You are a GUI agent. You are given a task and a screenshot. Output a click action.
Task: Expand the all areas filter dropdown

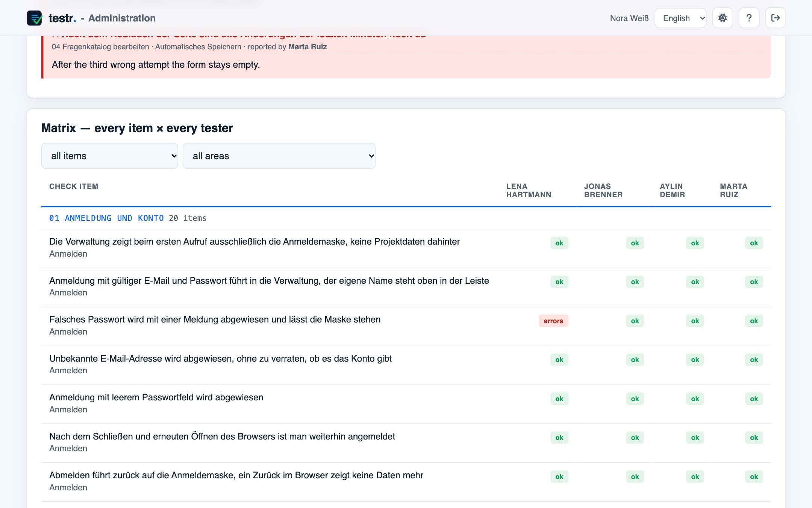pyautogui.click(x=279, y=156)
